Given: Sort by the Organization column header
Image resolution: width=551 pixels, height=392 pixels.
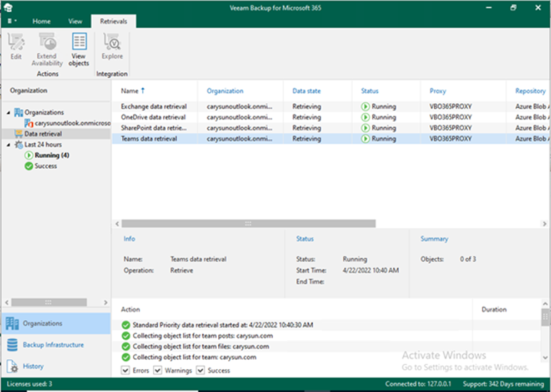Looking at the screenshot, I should pos(225,91).
